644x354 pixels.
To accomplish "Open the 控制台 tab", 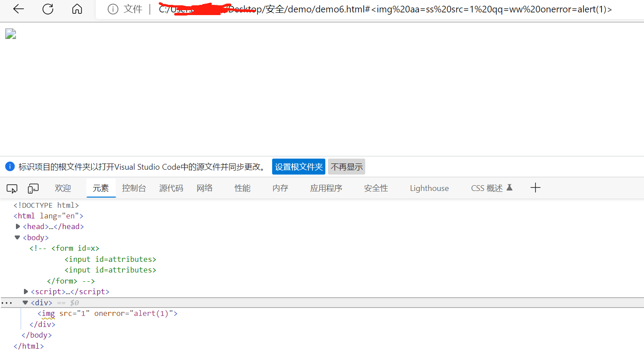I will click(134, 188).
